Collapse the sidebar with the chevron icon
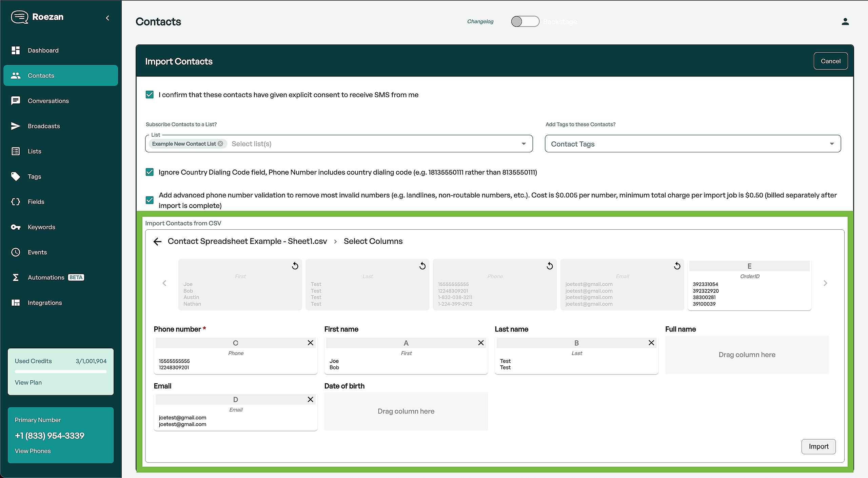Screen dimensions: 868x478 [107, 18]
